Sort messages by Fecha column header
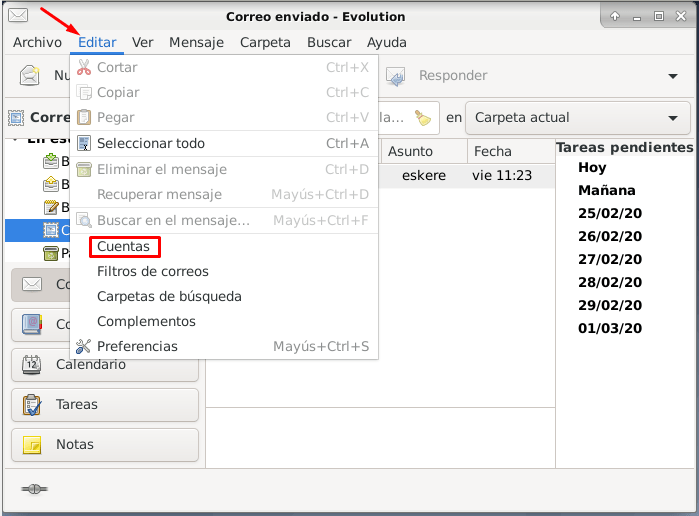Viewport: 699px width, 516px height. 508,152
